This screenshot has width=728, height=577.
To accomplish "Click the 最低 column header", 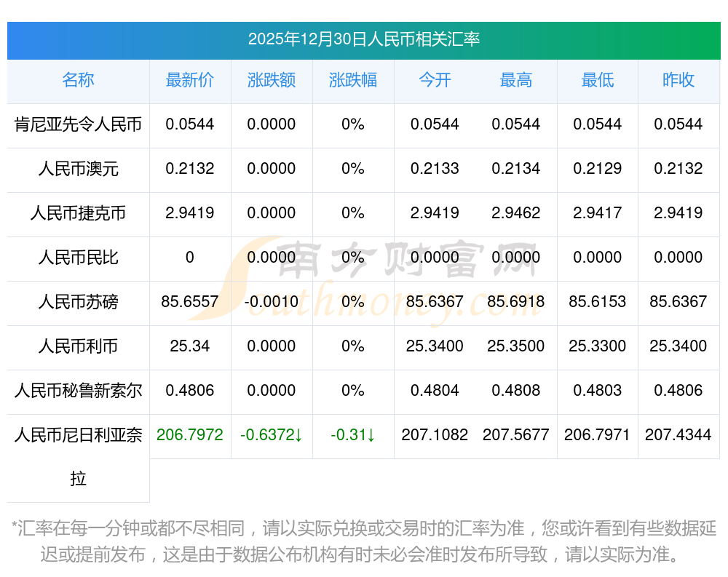I will (598, 80).
